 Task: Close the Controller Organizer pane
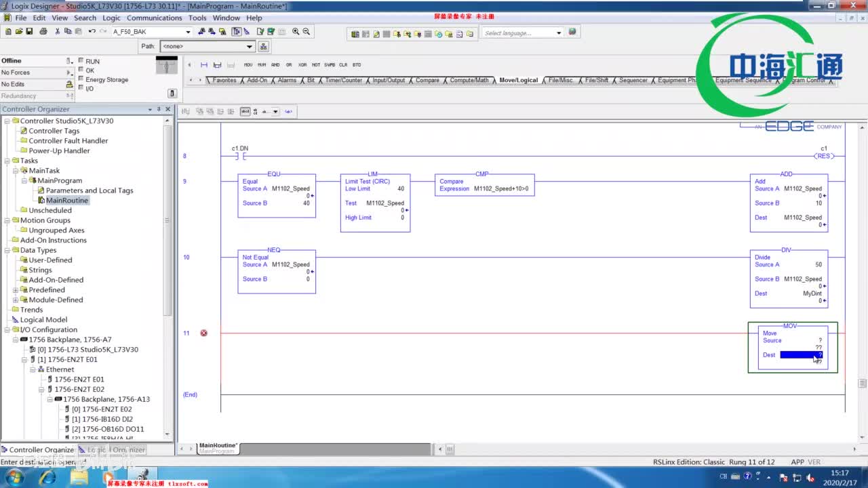[168, 109]
